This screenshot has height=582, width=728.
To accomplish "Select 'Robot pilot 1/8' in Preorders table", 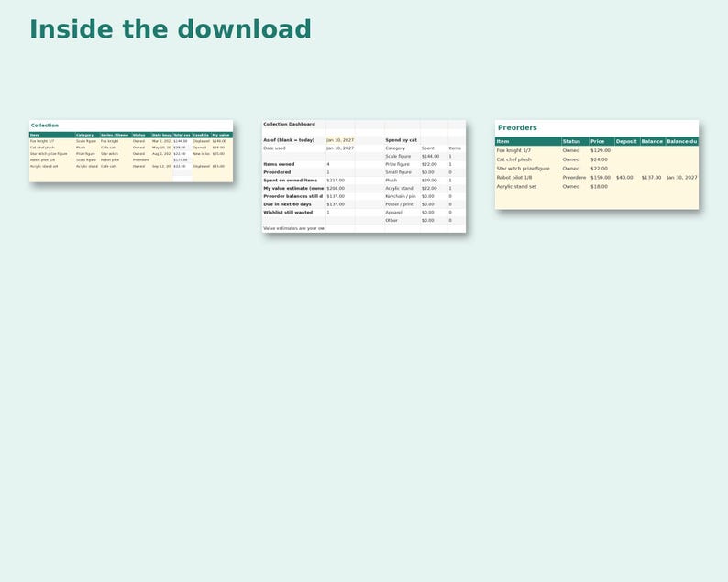I will (514, 177).
